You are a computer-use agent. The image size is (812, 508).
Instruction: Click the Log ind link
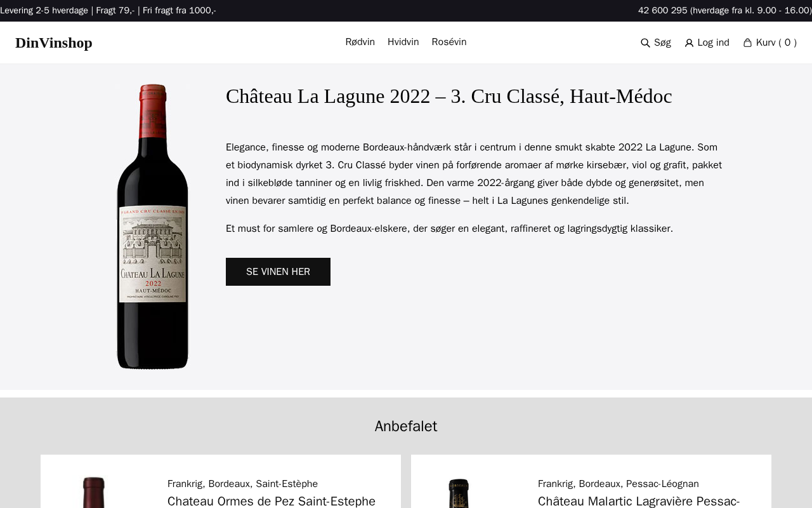(713, 43)
